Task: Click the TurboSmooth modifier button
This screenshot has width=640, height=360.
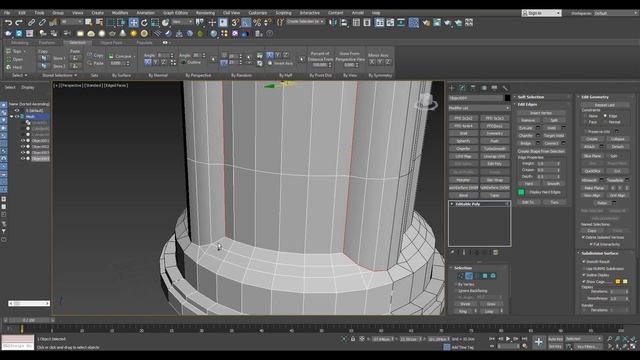Action: point(495,149)
